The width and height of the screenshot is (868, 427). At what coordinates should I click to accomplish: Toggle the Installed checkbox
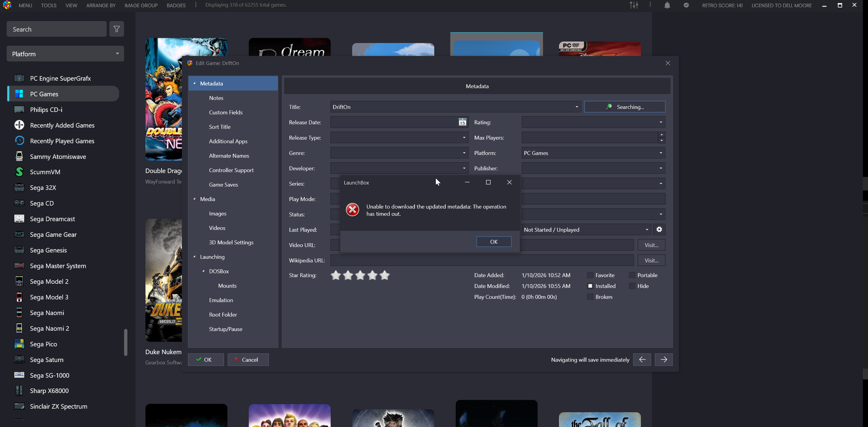click(x=590, y=286)
